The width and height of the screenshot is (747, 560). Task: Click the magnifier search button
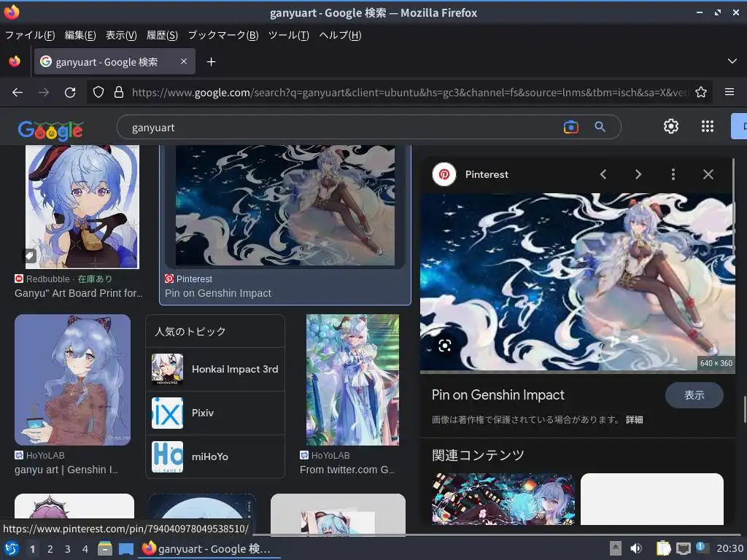[x=600, y=127]
